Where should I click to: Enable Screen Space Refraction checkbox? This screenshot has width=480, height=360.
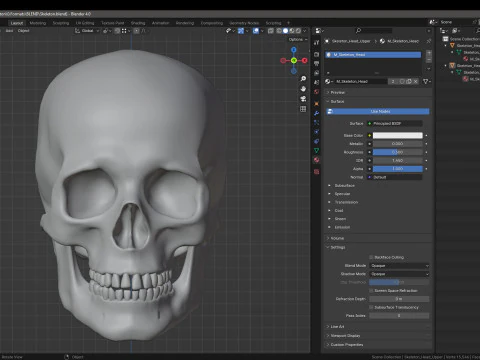[x=371, y=291]
